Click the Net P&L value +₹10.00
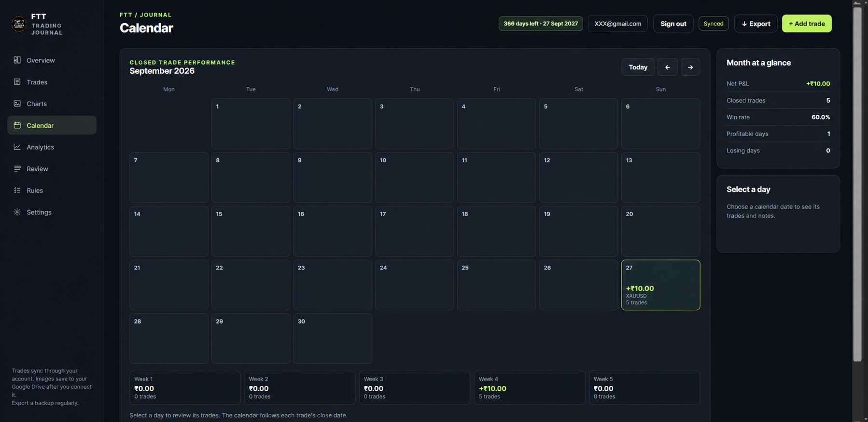Screen dimensions: 868x422 click(818, 83)
